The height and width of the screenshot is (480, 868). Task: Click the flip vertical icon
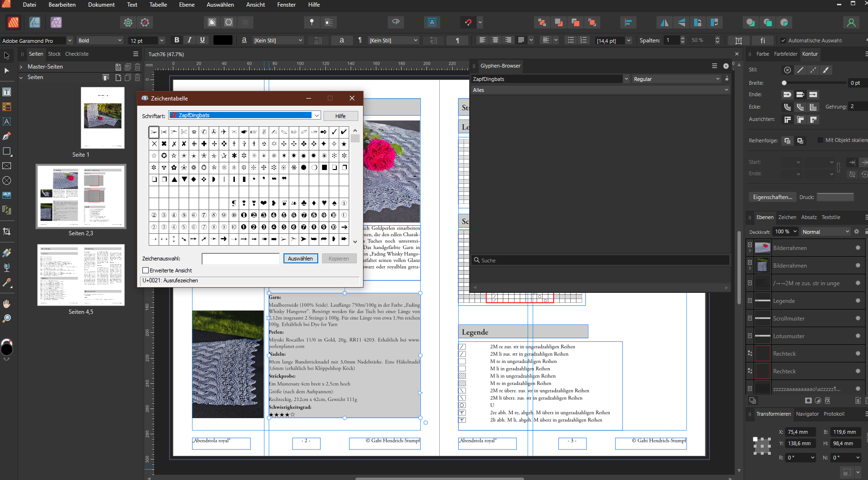[681, 22]
